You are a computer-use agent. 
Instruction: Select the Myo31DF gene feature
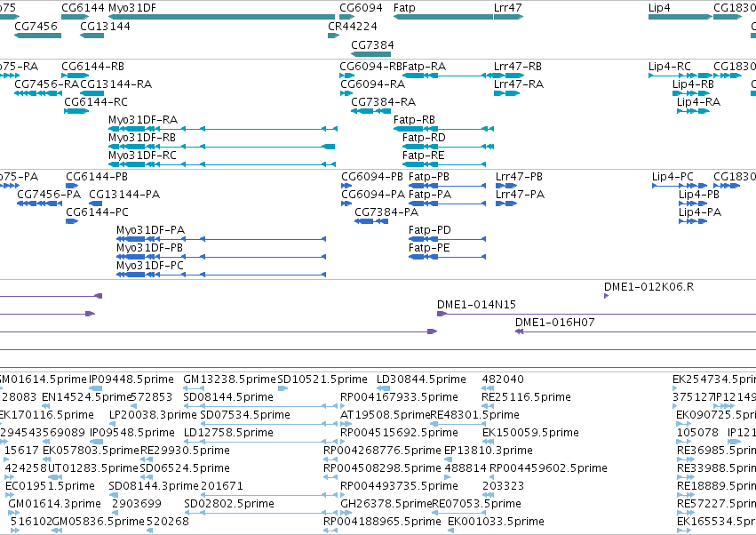coord(221,17)
